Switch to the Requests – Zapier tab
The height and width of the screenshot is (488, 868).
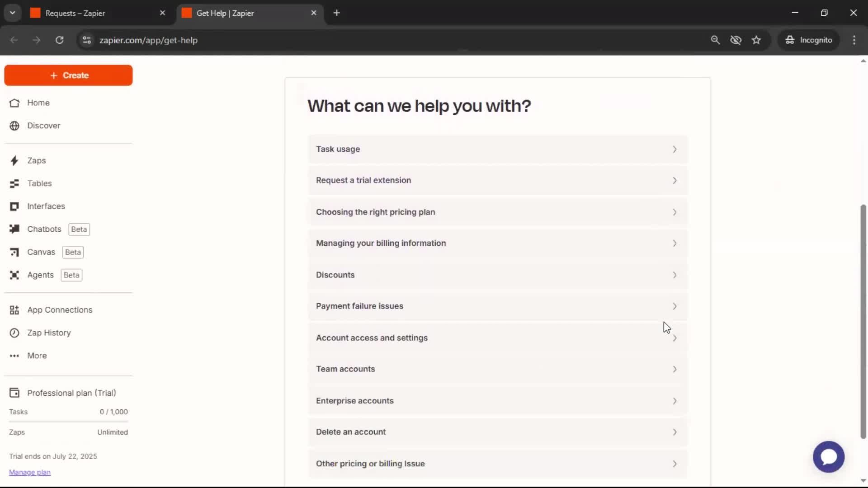coord(99,13)
